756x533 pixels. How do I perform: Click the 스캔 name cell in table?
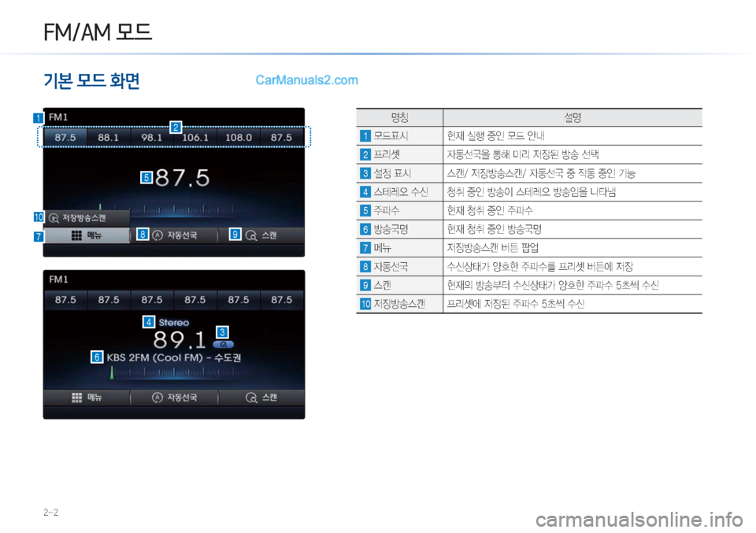coord(400,285)
